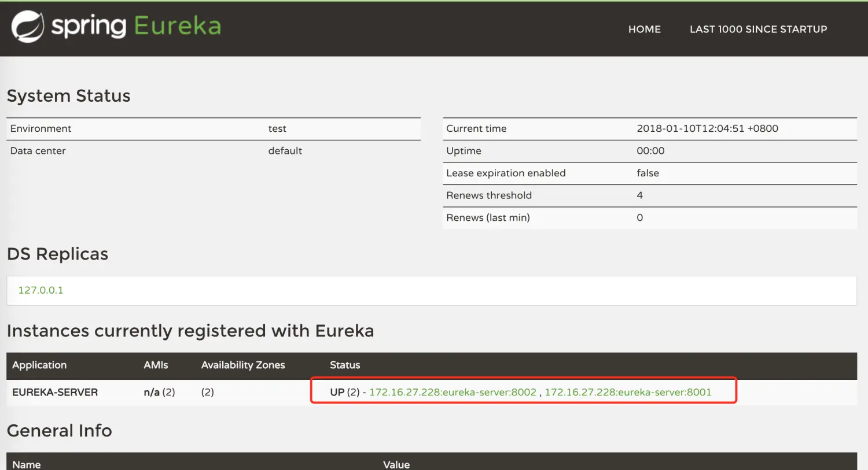Select the 'default' data center value
Screen dimensions: 868x470
click(285, 151)
